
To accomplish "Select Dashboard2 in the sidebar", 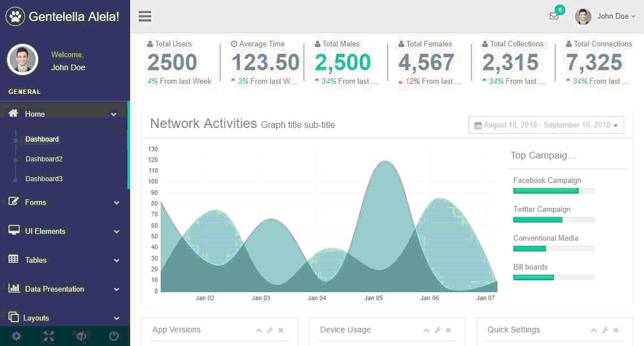I will tap(44, 159).
